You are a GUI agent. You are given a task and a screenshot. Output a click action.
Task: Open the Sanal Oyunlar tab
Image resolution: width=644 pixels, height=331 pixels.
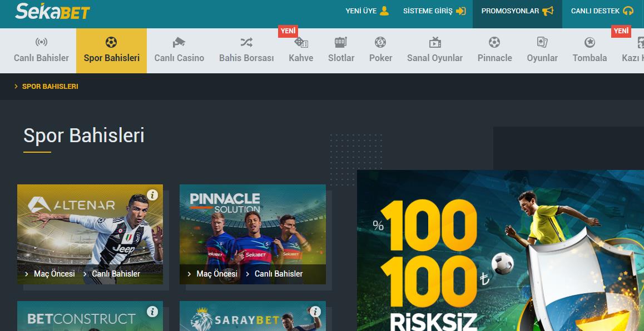click(x=435, y=51)
